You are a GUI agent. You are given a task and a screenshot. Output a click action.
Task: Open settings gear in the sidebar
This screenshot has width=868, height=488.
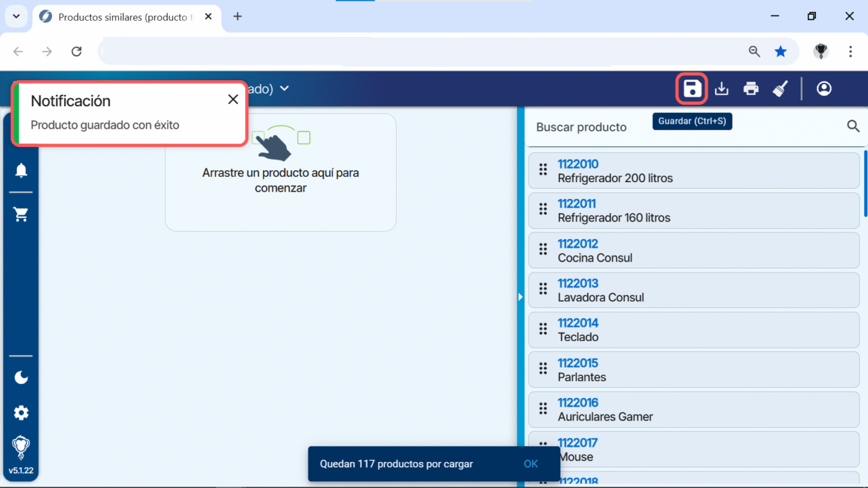click(x=21, y=413)
